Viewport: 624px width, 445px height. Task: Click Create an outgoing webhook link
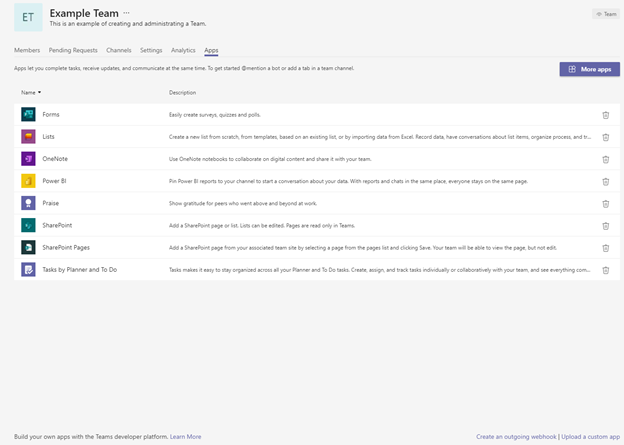(x=516, y=437)
